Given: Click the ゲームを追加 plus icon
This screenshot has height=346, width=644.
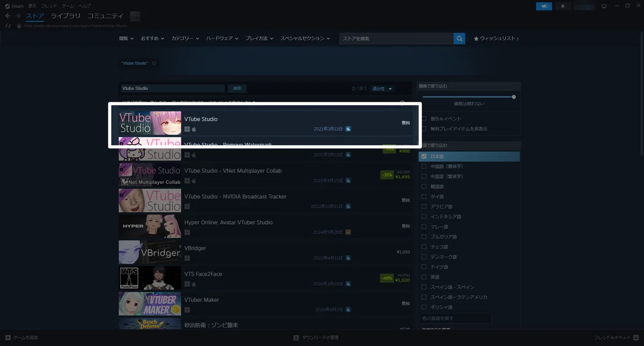Looking at the screenshot, I should [x=8, y=337].
